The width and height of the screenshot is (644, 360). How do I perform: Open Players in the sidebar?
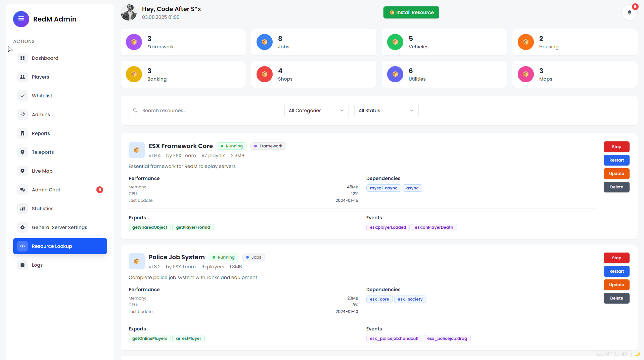click(x=40, y=77)
